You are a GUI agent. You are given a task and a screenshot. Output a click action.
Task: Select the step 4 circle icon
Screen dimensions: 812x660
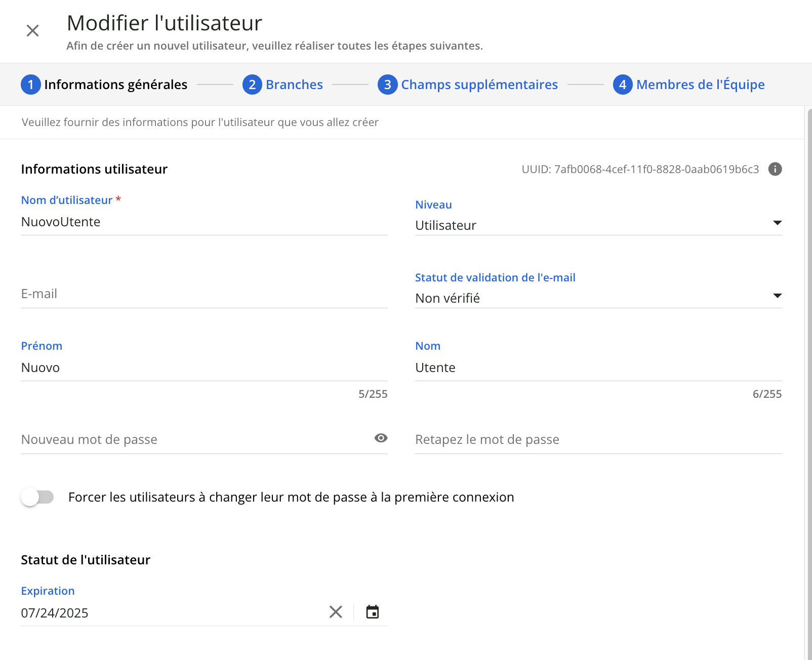point(623,85)
